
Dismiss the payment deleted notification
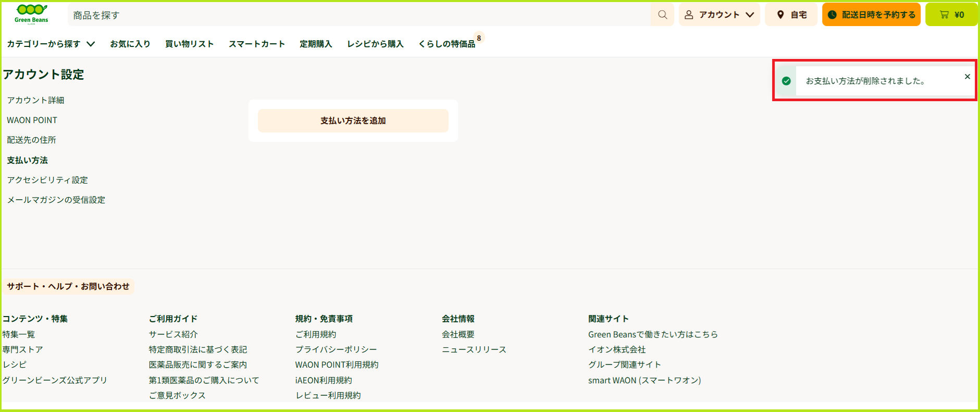[967, 77]
